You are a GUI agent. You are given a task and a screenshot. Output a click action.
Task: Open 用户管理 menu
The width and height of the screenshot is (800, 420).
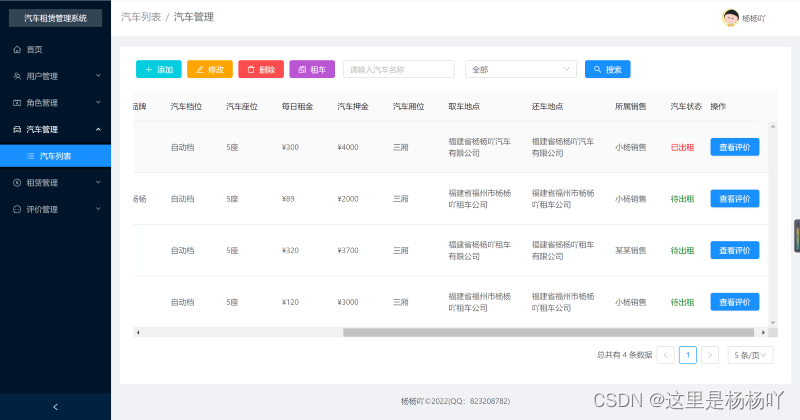point(55,76)
